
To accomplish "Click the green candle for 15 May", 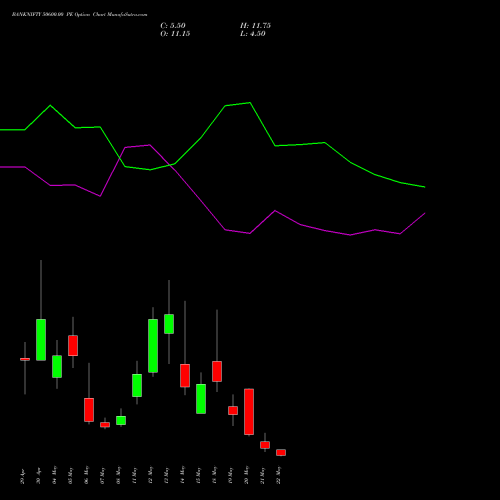I will [x=201, y=399].
